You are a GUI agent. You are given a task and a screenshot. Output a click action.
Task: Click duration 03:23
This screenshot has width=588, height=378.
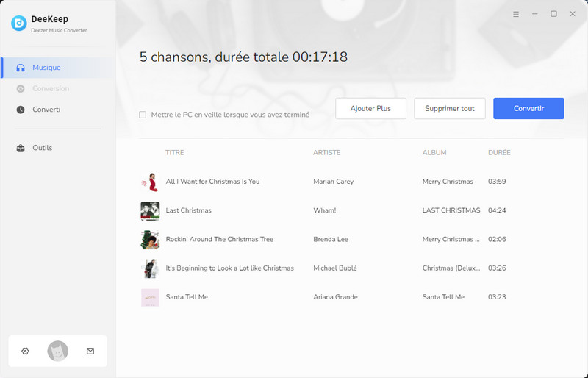click(x=497, y=297)
